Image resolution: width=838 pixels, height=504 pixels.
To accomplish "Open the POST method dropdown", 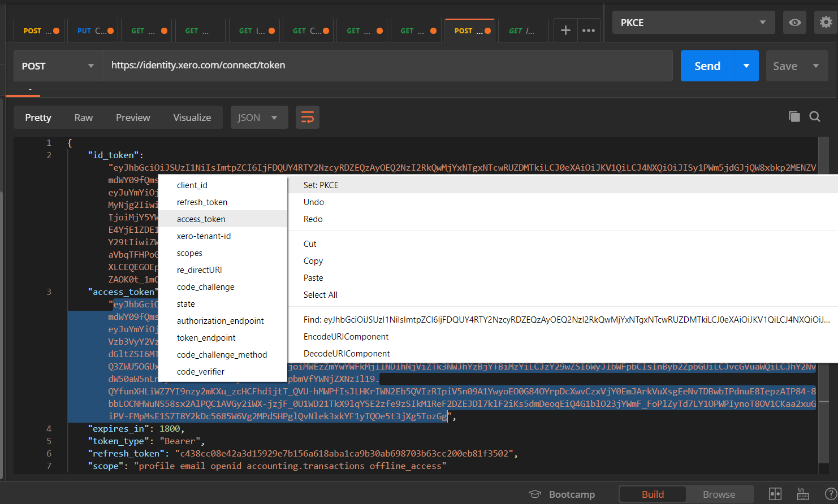I will pos(58,66).
